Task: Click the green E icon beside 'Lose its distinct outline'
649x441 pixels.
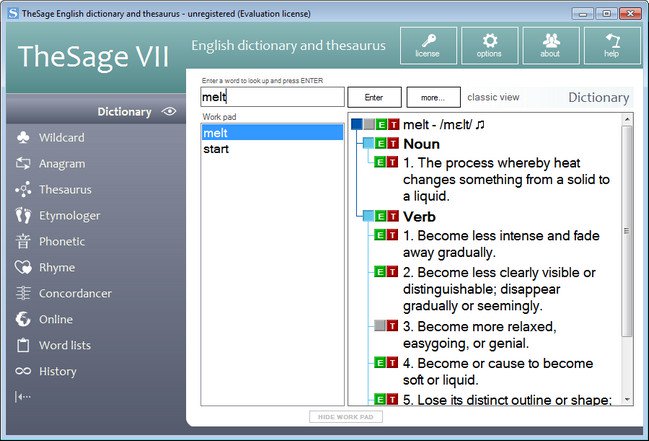Action: point(380,399)
